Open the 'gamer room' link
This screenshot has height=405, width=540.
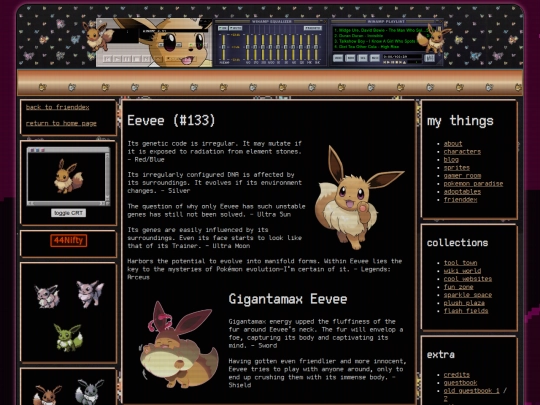click(462, 176)
